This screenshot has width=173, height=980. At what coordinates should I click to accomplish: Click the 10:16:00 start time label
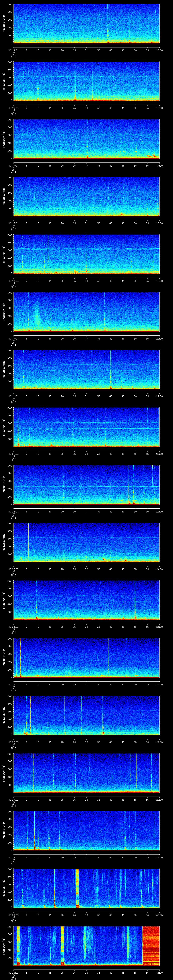(x=13, y=166)
